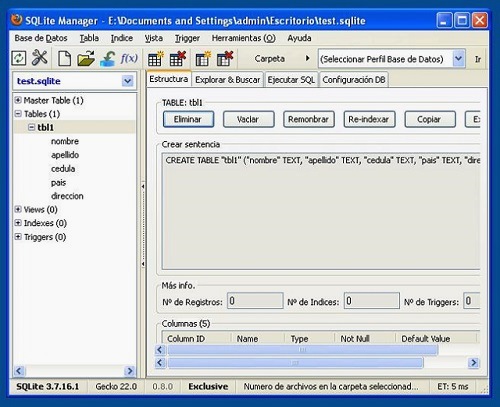
Task: Open the Trigger menu
Action: coord(187,38)
